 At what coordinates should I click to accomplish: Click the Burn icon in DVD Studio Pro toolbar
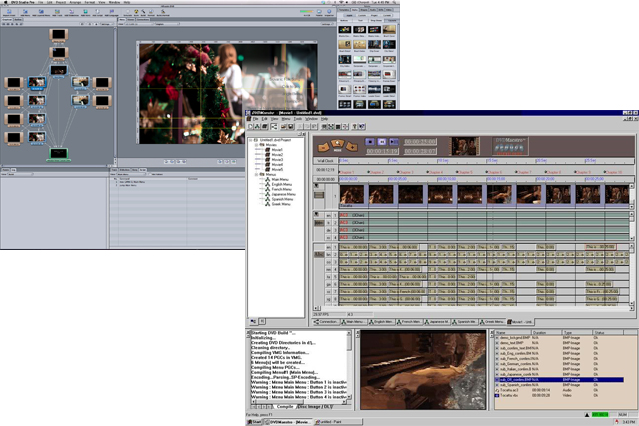[136, 13]
